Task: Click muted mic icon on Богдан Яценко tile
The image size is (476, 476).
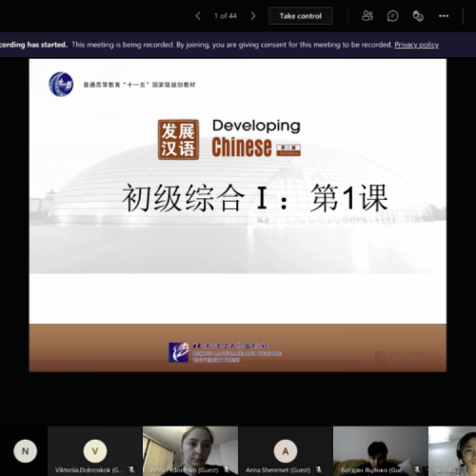Action: click(x=417, y=469)
